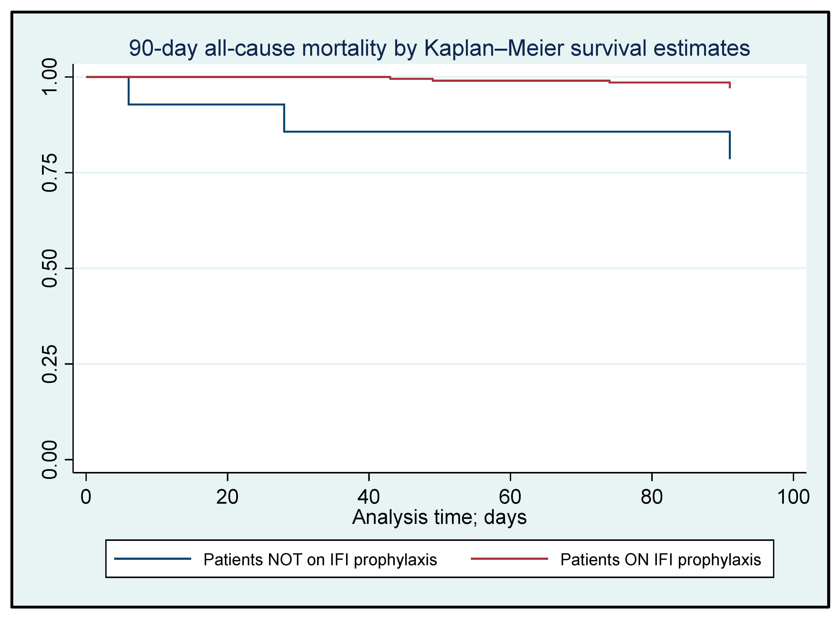The image size is (840, 617).
Task: Click the 'Patients ON IFI prophylaxis' legend label
Action: [660, 560]
